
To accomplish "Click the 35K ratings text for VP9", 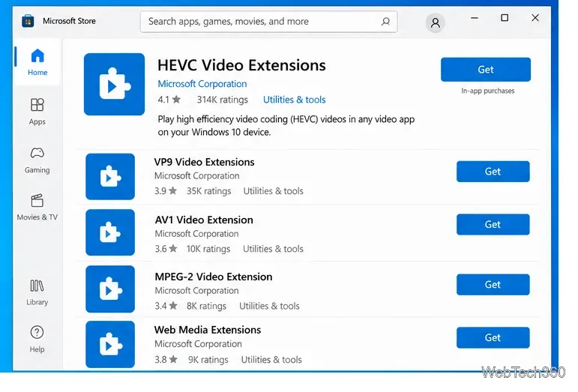I will pyautogui.click(x=209, y=191).
